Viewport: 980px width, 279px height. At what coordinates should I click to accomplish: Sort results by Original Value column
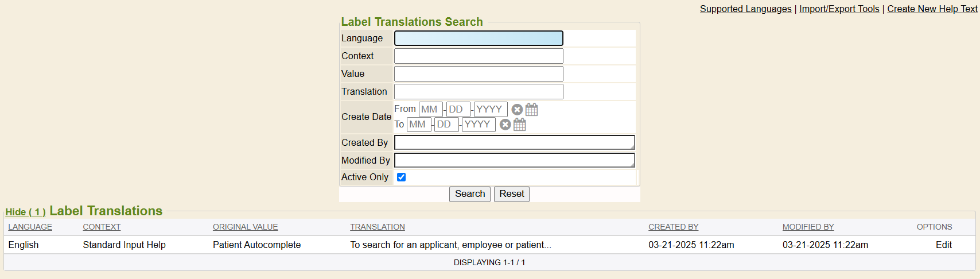(x=245, y=227)
